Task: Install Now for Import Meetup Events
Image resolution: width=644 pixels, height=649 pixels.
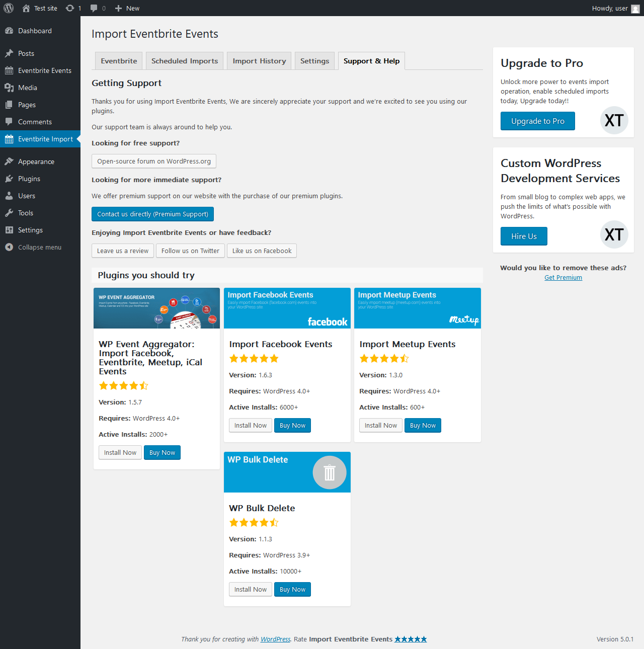Action: 381,425
